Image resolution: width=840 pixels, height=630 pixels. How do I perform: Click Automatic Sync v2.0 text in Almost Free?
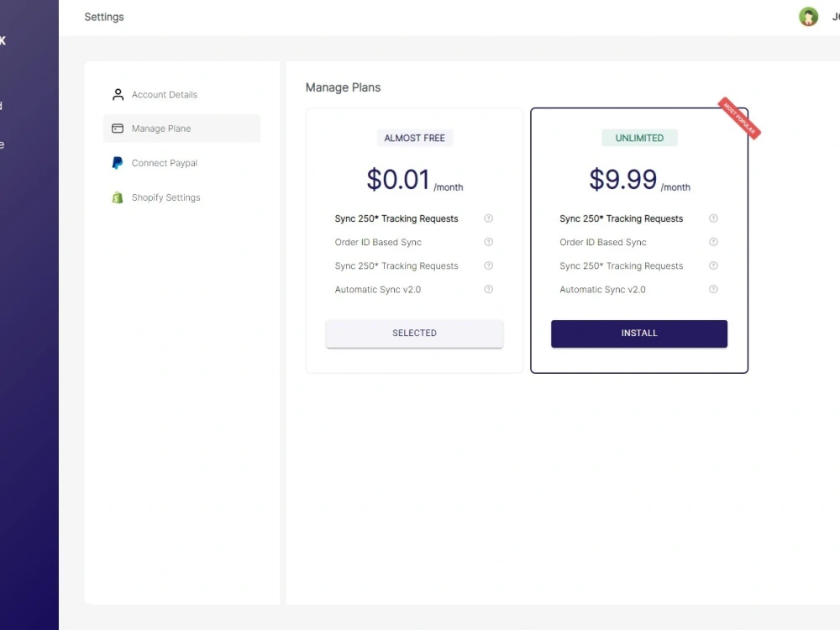(378, 289)
